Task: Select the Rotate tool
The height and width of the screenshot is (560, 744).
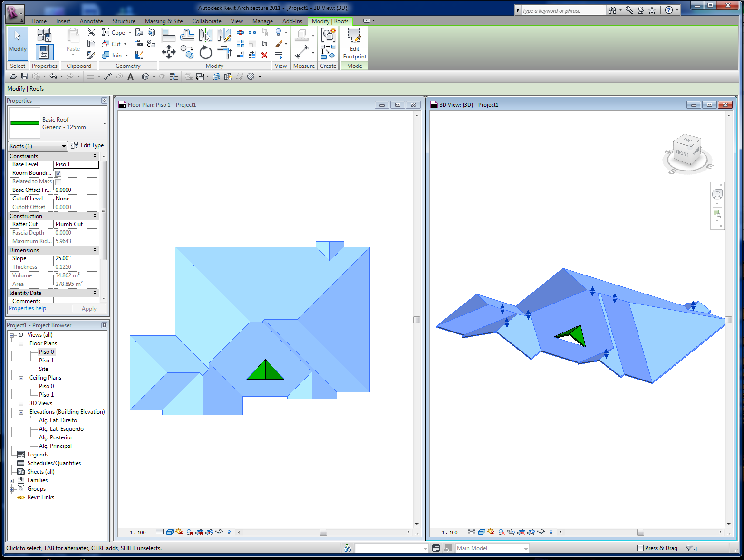Action: [206, 52]
